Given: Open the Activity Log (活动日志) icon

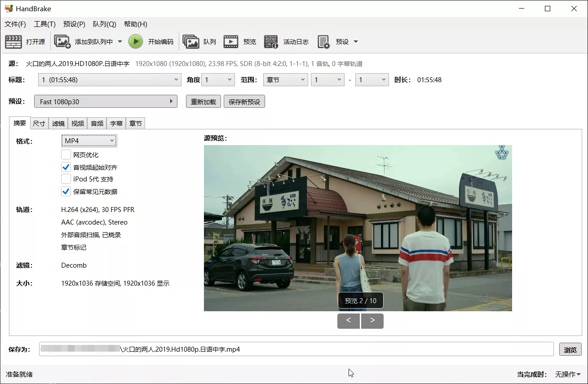Looking at the screenshot, I should click(x=271, y=42).
